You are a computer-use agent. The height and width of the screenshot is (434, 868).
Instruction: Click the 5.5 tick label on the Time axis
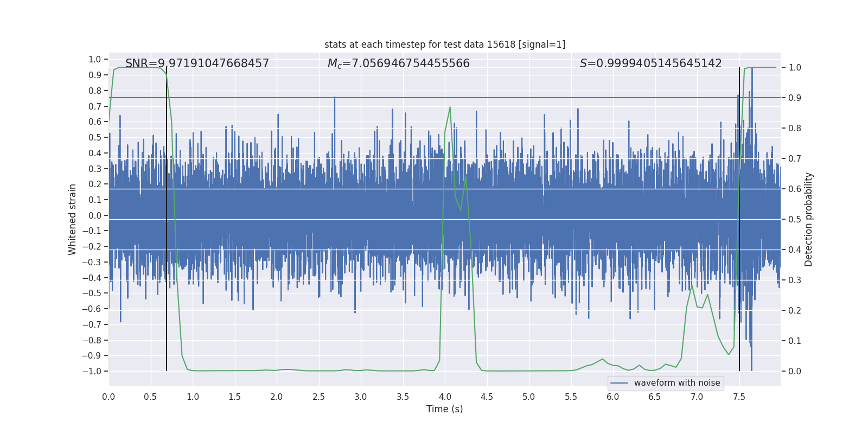pyautogui.click(x=571, y=397)
